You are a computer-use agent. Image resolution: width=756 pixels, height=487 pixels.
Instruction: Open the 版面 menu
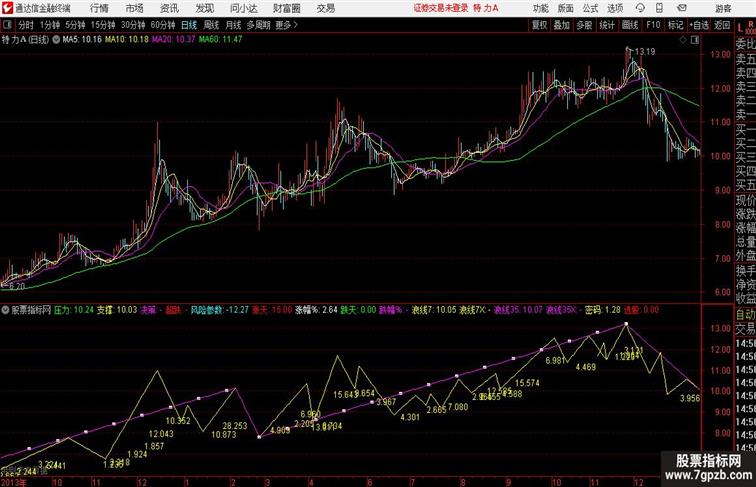(x=566, y=8)
